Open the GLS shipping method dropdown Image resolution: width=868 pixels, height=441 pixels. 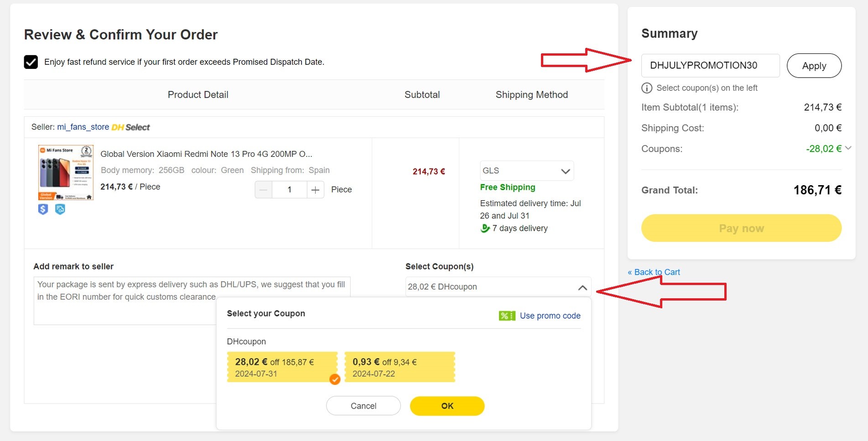tap(526, 171)
